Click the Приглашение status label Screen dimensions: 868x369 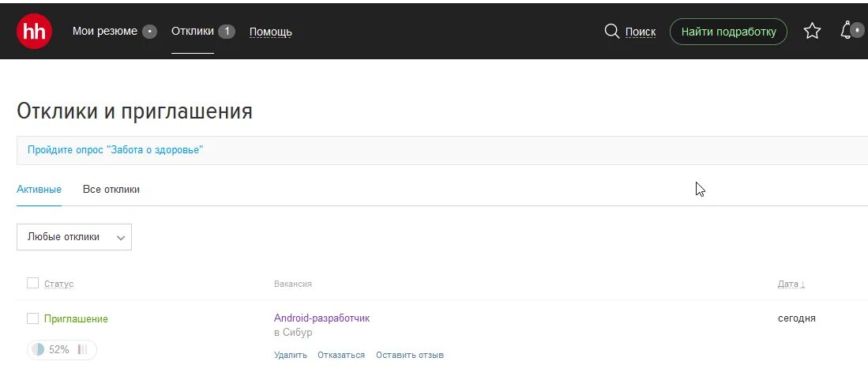coord(76,319)
